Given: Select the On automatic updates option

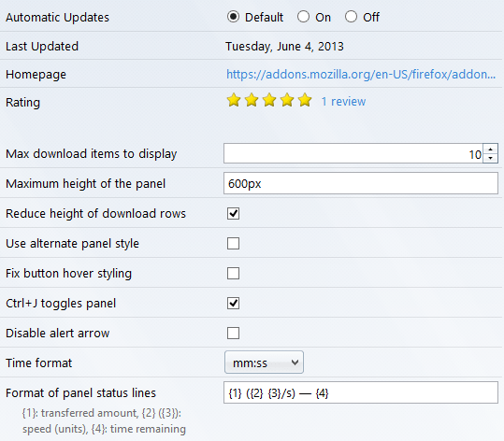Looking at the screenshot, I should click(303, 17).
